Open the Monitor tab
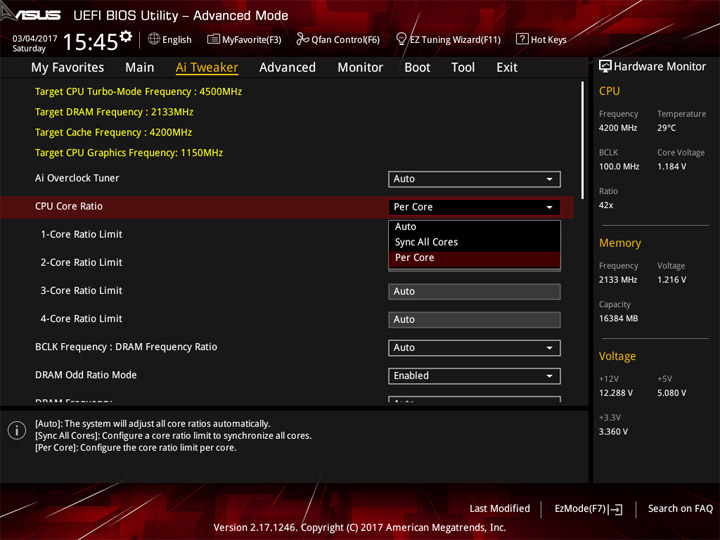 click(360, 68)
